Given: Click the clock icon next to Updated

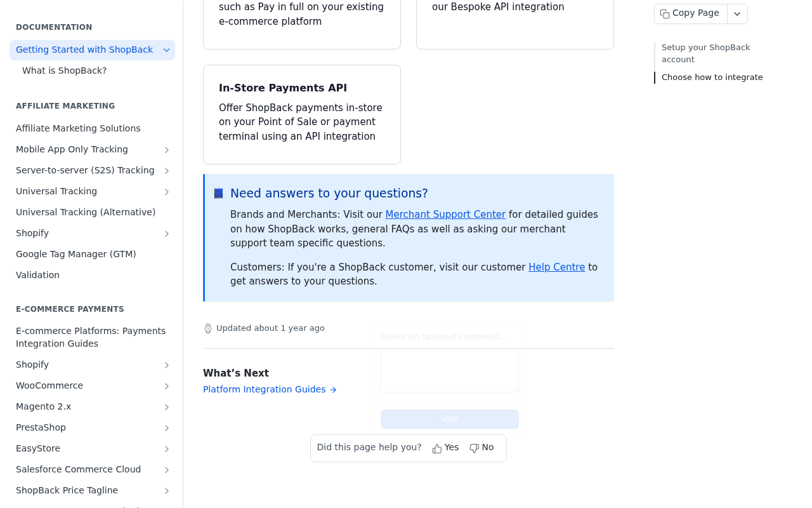Looking at the screenshot, I should coord(208,328).
